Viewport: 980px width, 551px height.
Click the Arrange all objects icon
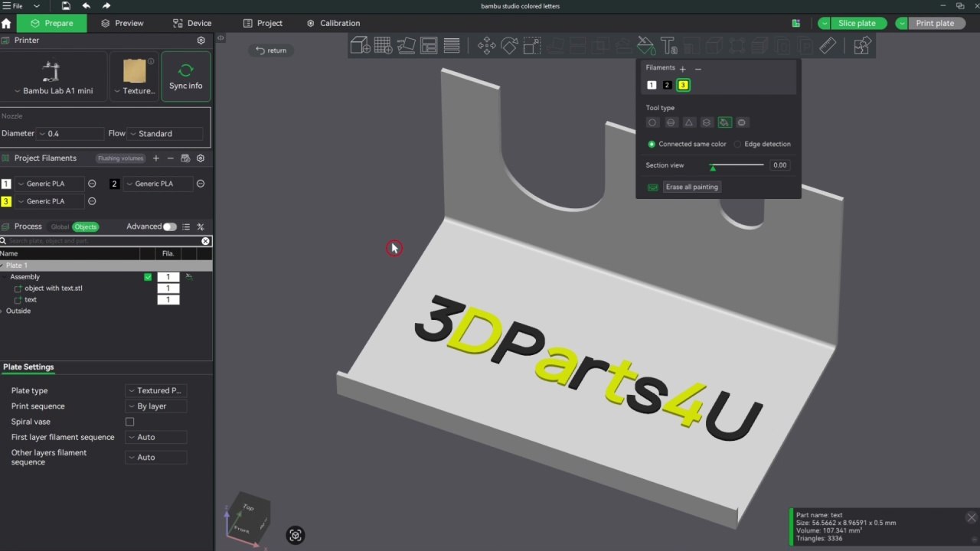[429, 46]
